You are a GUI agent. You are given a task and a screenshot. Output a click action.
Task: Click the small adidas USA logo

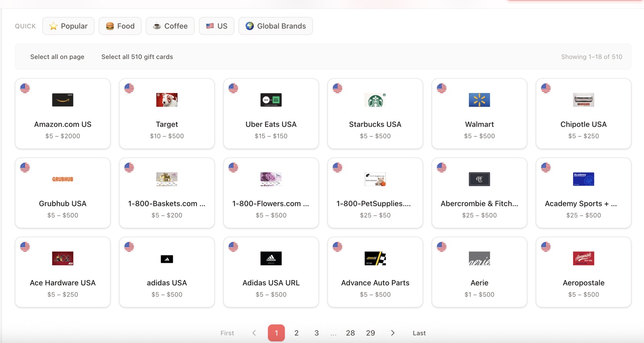tap(167, 259)
